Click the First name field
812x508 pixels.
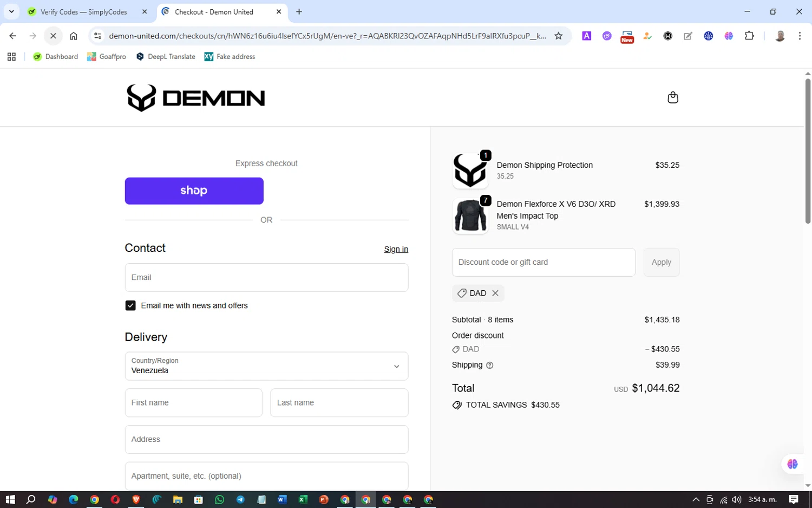(x=193, y=402)
